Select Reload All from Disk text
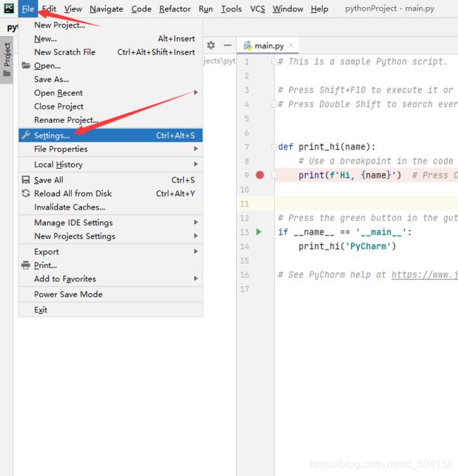The image size is (458, 476). click(x=73, y=193)
